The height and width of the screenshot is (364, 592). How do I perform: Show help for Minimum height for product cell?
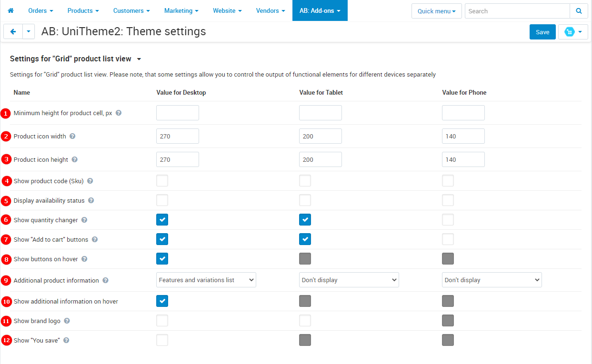coord(119,113)
